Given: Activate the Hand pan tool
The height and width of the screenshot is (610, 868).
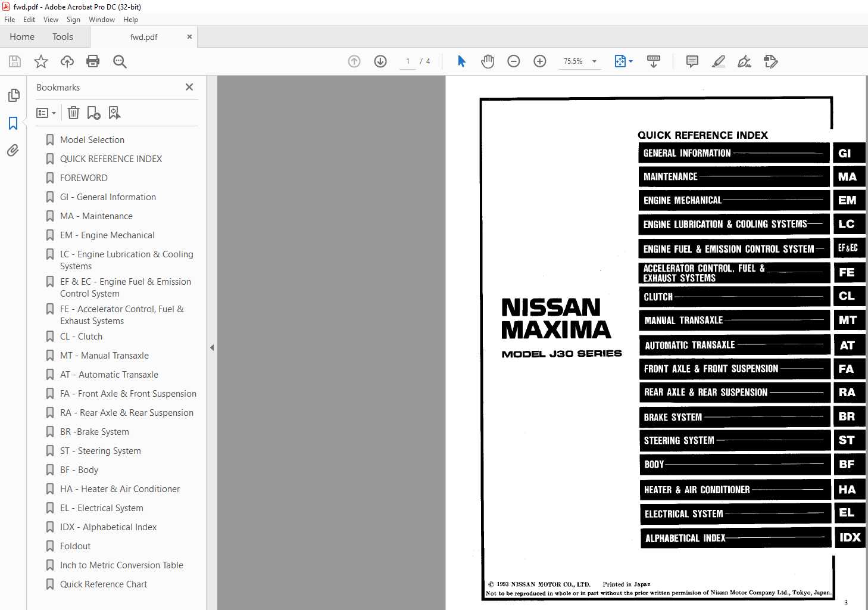Looking at the screenshot, I should point(488,61).
